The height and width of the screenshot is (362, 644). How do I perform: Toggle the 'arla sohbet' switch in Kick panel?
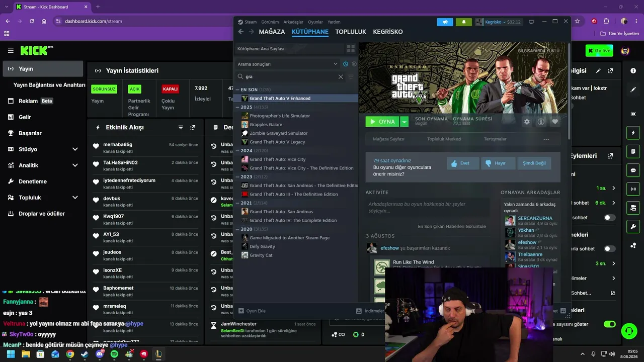(x=610, y=249)
